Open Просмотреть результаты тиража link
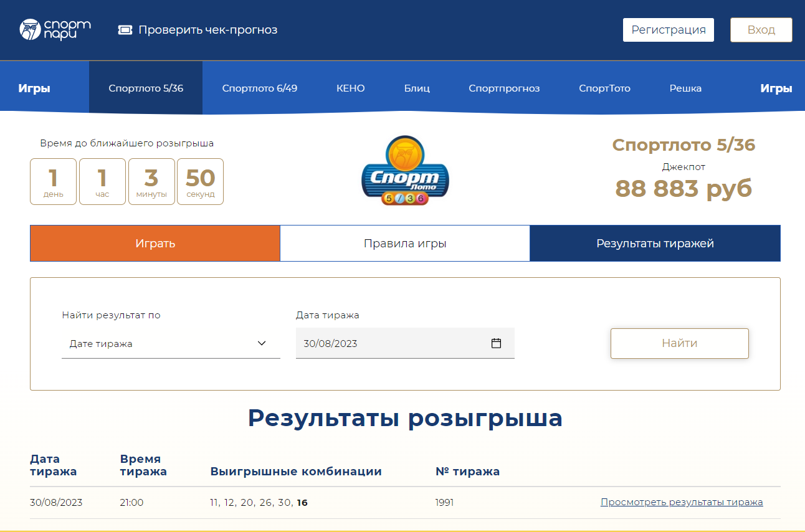Screen dimensions: 805x532 (682, 502)
